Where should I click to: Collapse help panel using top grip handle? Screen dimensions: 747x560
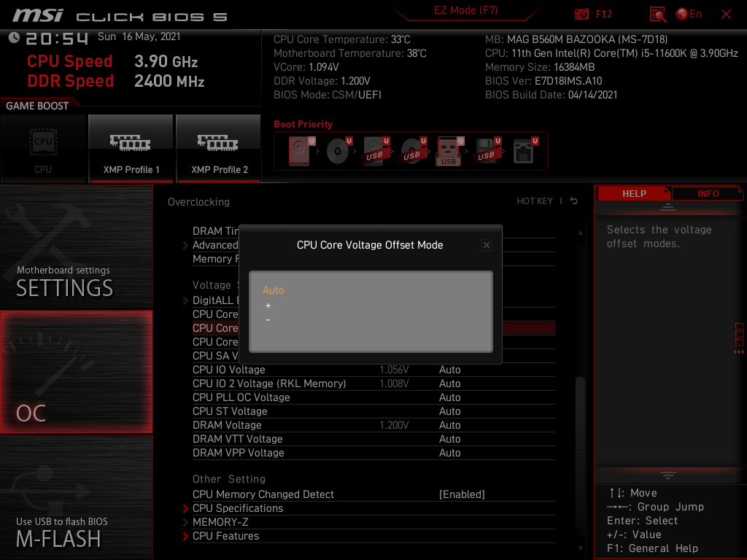[668, 206]
